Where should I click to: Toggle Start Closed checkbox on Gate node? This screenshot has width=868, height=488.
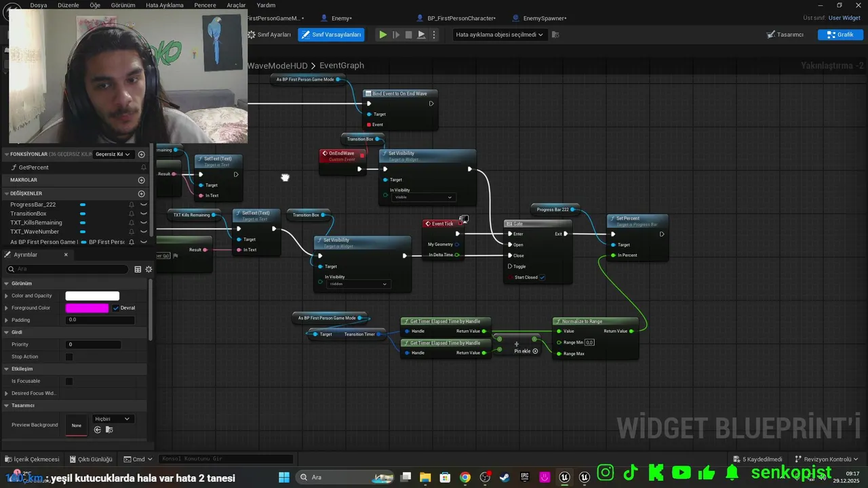542,277
